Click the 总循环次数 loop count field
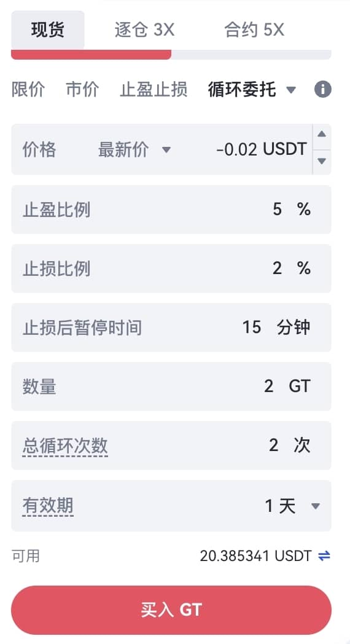This screenshot has height=644, width=350. click(171, 446)
